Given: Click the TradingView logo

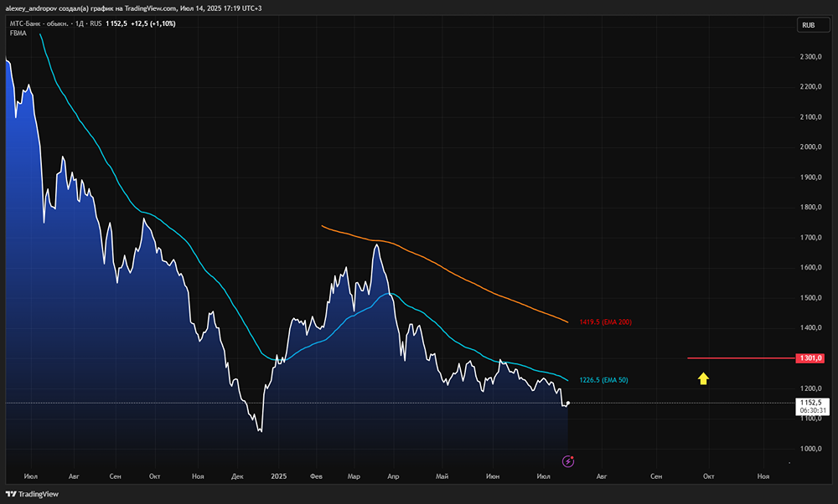Looking at the screenshot, I should point(32,494).
